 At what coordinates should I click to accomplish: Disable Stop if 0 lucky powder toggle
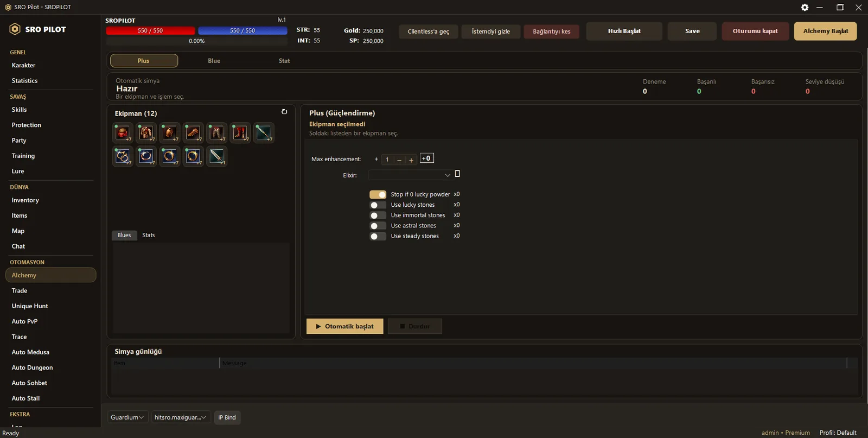point(378,194)
